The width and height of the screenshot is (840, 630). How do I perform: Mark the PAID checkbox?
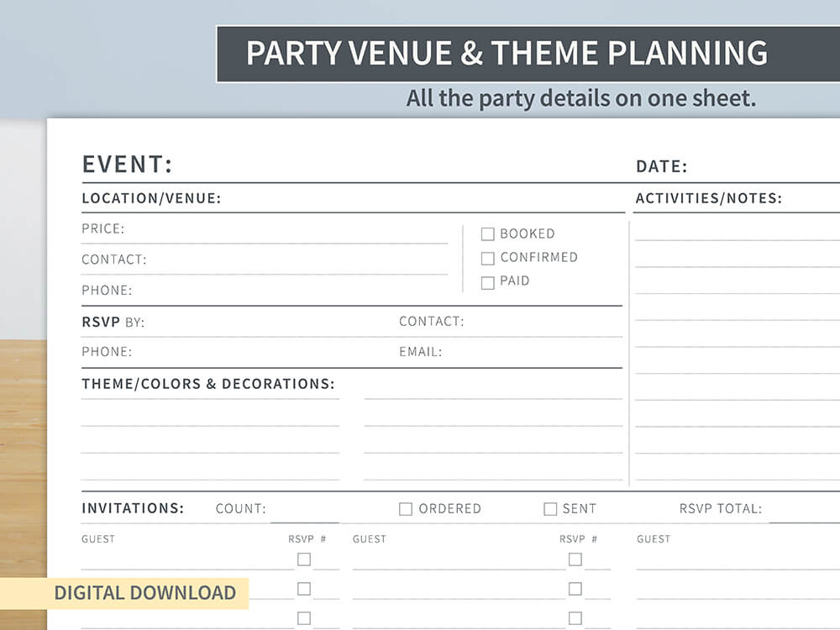(487, 282)
